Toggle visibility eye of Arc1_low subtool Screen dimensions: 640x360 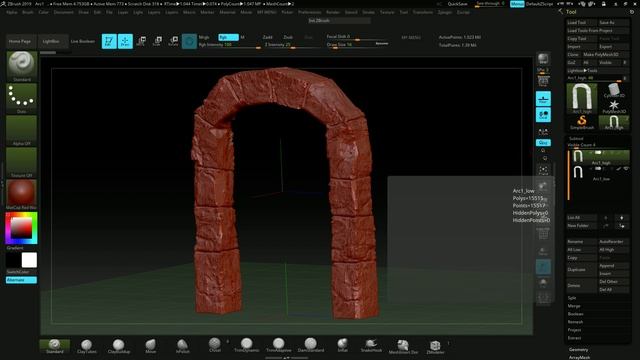(626, 169)
